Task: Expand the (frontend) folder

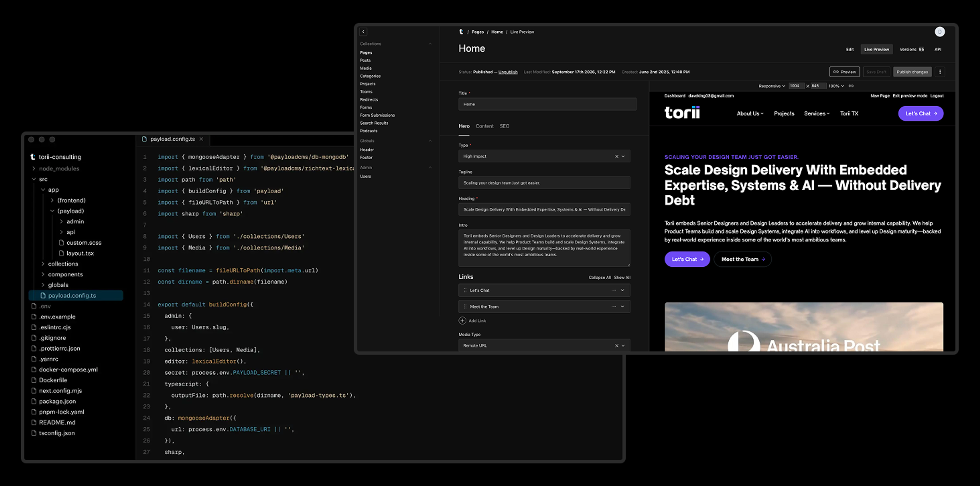Action: [x=52, y=200]
